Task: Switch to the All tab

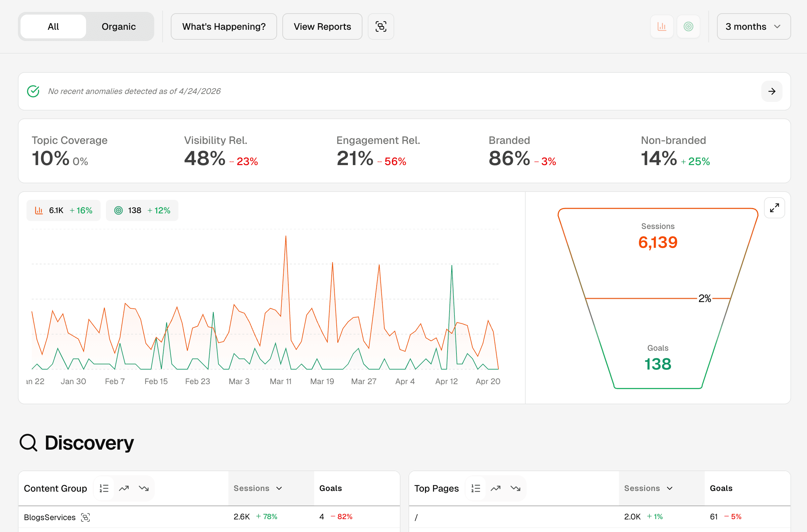Action: click(53, 26)
